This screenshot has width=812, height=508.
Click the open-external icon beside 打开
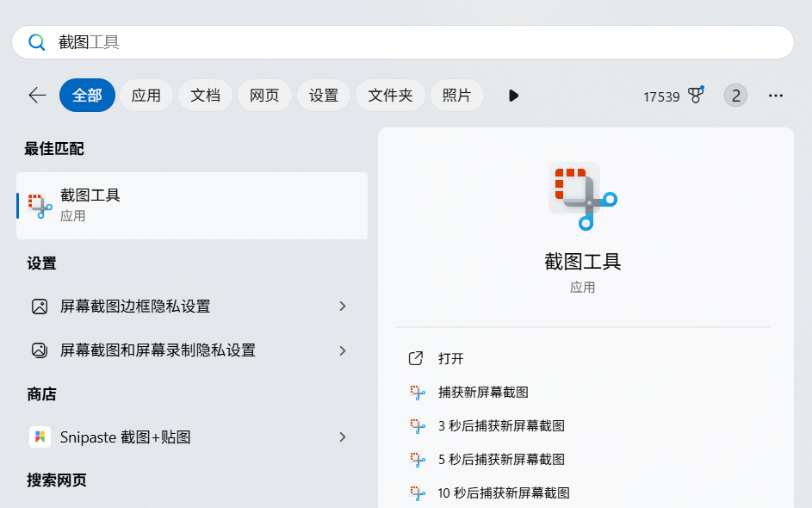416,358
